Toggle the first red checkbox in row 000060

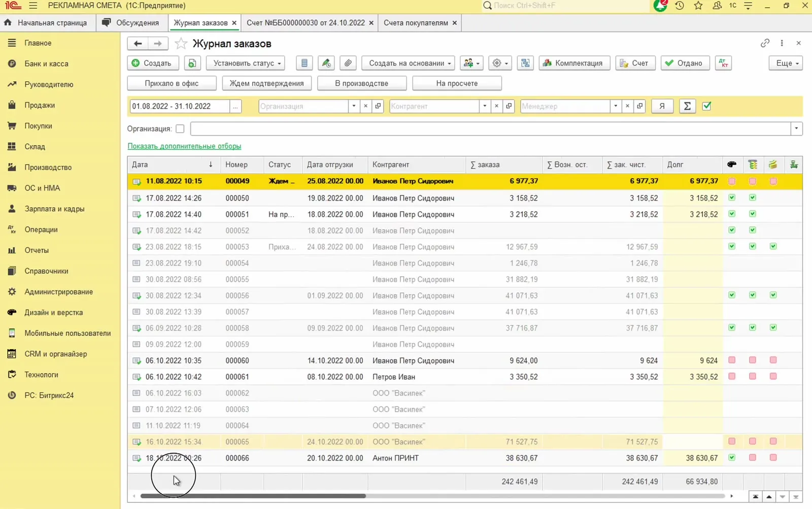(732, 360)
